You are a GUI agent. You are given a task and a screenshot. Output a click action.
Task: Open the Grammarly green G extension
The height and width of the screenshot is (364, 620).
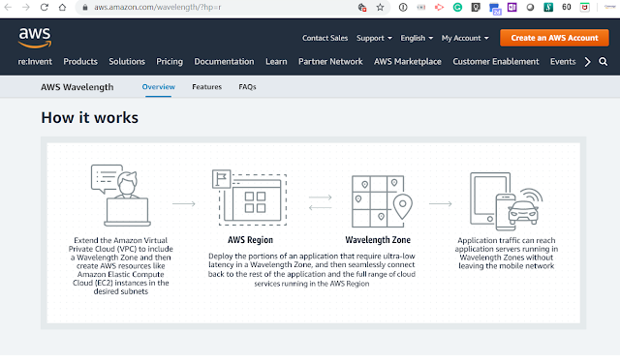pyautogui.click(x=457, y=7)
